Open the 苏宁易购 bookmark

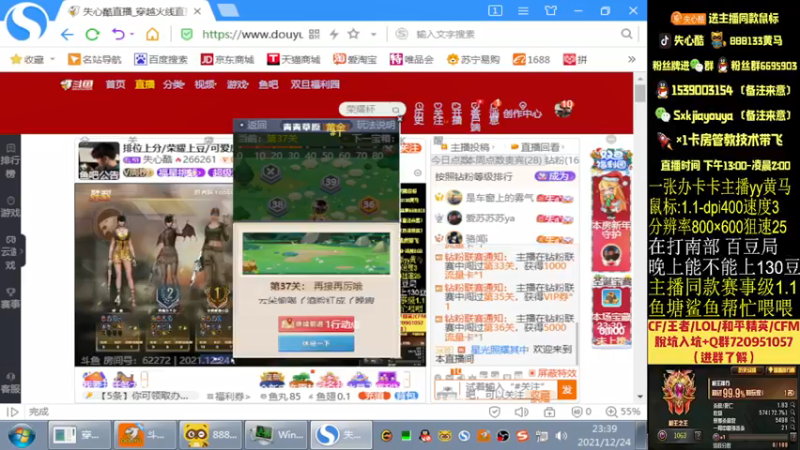coord(473,59)
